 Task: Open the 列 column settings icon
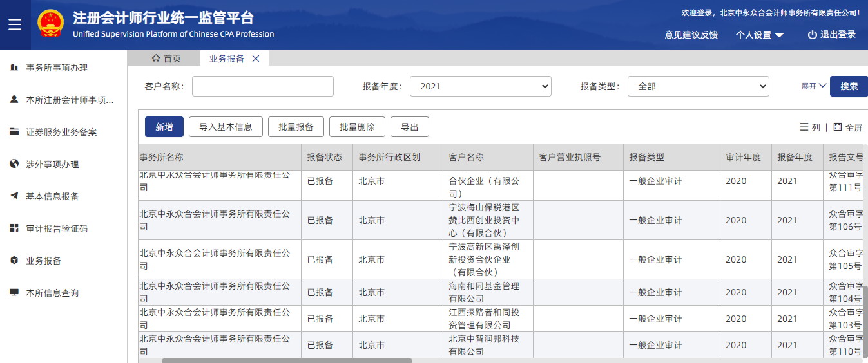pyautogui.click(x=804, y=127)
